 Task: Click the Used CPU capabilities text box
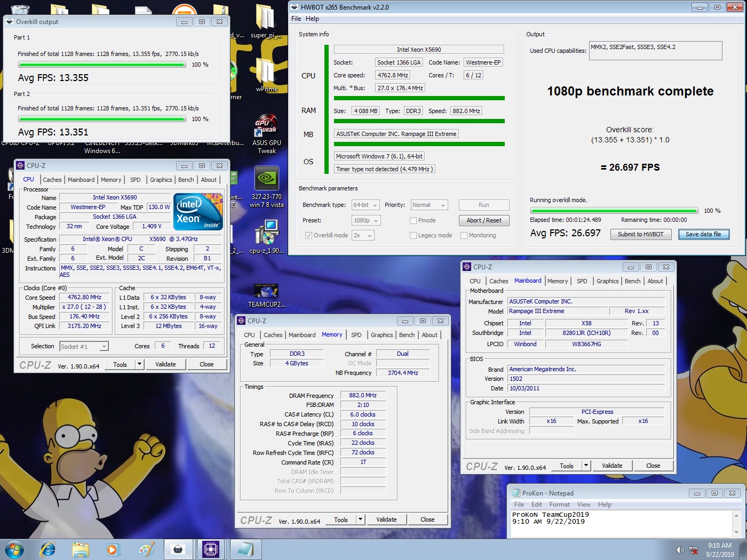tap(656, 51)
